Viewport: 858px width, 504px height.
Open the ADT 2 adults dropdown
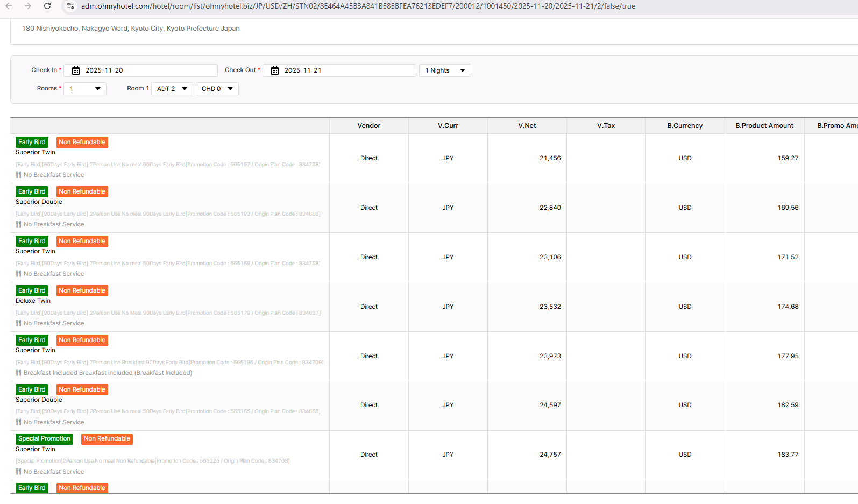[x=172, y=89]
